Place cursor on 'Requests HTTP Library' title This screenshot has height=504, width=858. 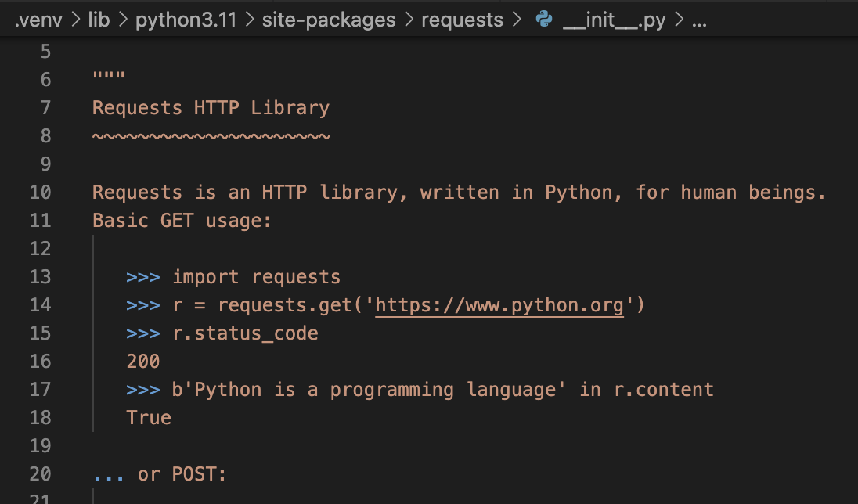pos(211,108)
